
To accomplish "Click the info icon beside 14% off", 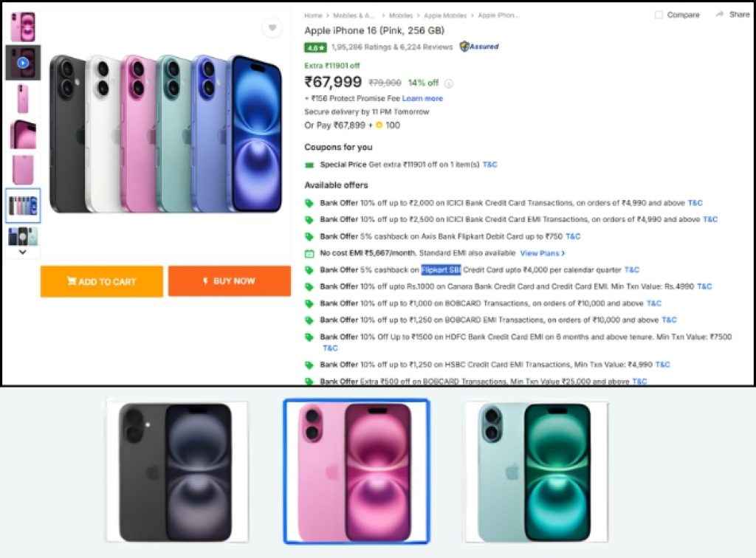I will (x=449, y=82).
